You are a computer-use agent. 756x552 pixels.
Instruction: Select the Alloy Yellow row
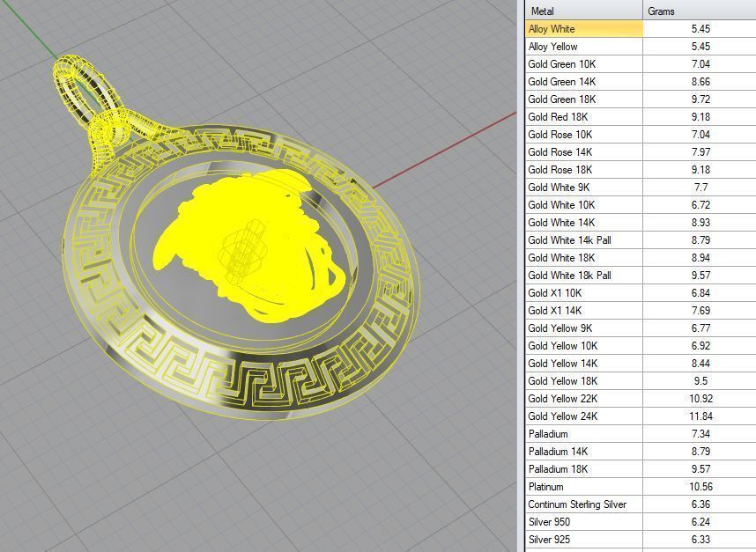tap(641, 47)
